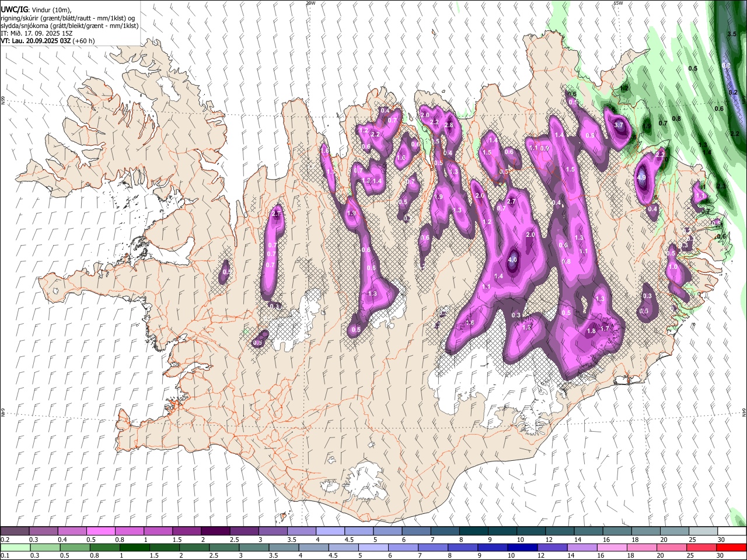Viewport: 747px width, 560px height.
Task: Pick the darkest purple 2–2.5 snow swatch
Action: click(x=215, y=531)
